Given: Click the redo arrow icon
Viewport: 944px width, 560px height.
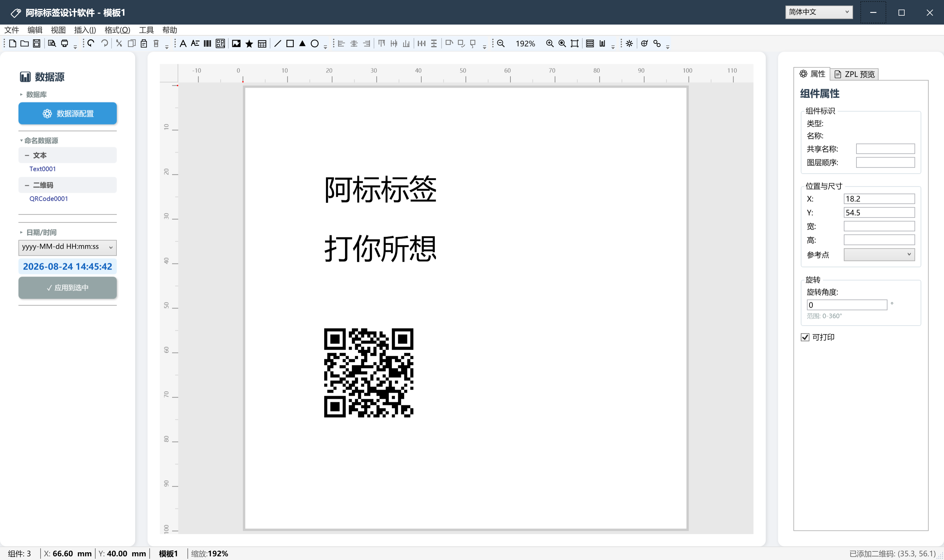Looking at the screenshot, I should coord(104,43).
